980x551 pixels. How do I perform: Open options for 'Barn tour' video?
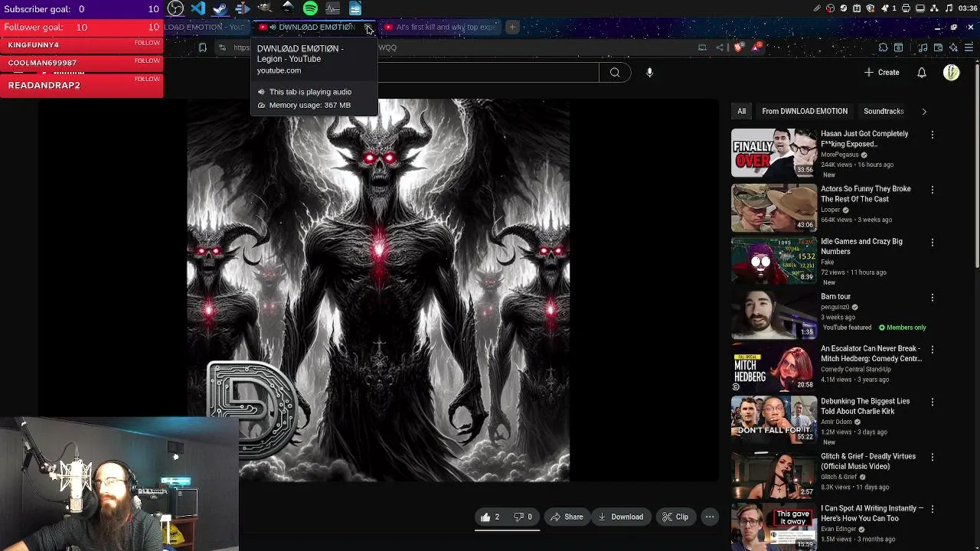tap(932, 298)
